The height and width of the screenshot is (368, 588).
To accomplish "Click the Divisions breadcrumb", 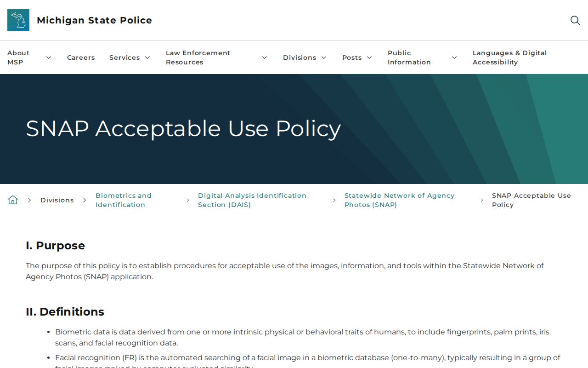I will pyautogui.click(x=57, y=200).
